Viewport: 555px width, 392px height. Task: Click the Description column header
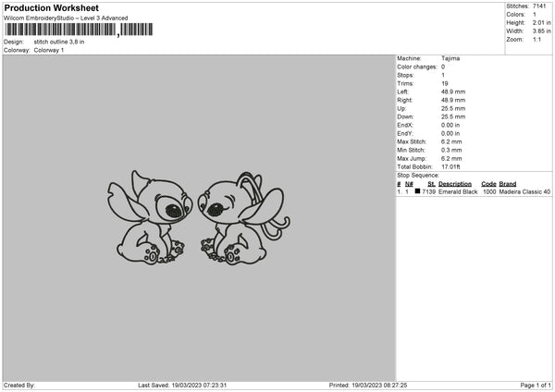[x=455, y=184]
